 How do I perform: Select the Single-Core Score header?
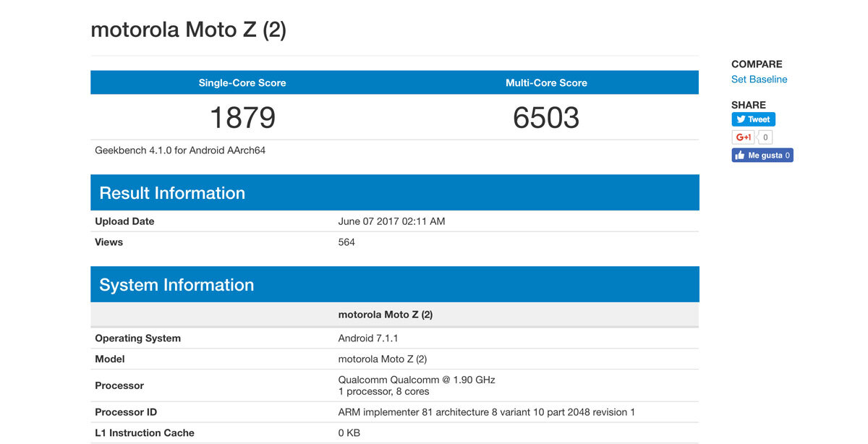(x=242, y=83)
